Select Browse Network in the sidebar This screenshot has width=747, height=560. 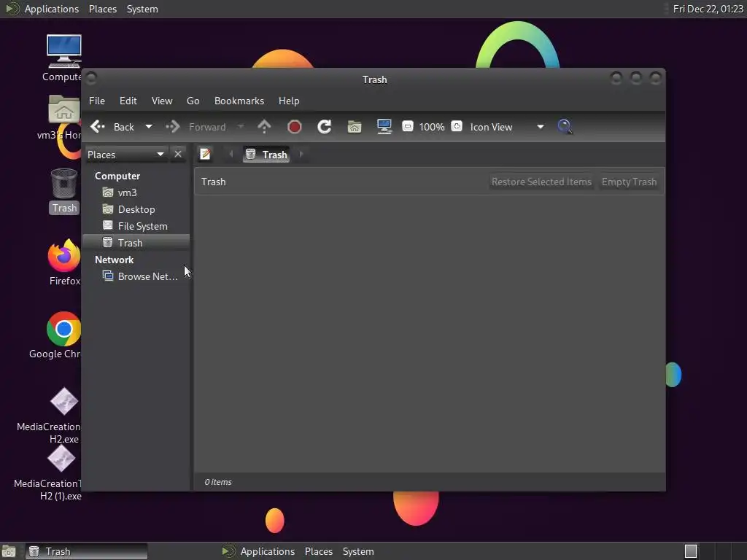pos(136,276)
